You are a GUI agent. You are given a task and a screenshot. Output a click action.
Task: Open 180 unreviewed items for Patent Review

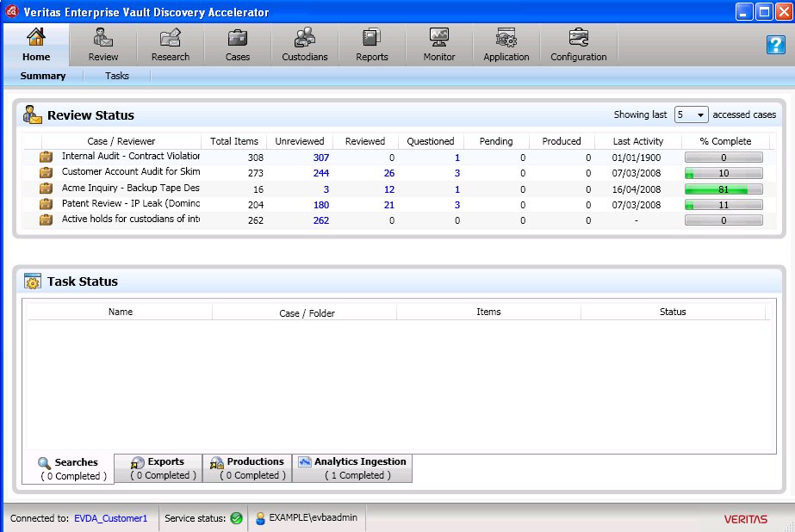pos(321,205)
